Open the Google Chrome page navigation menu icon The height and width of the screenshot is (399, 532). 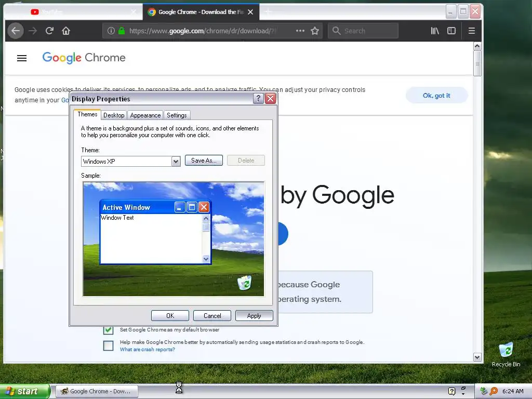tap(22, 58)
